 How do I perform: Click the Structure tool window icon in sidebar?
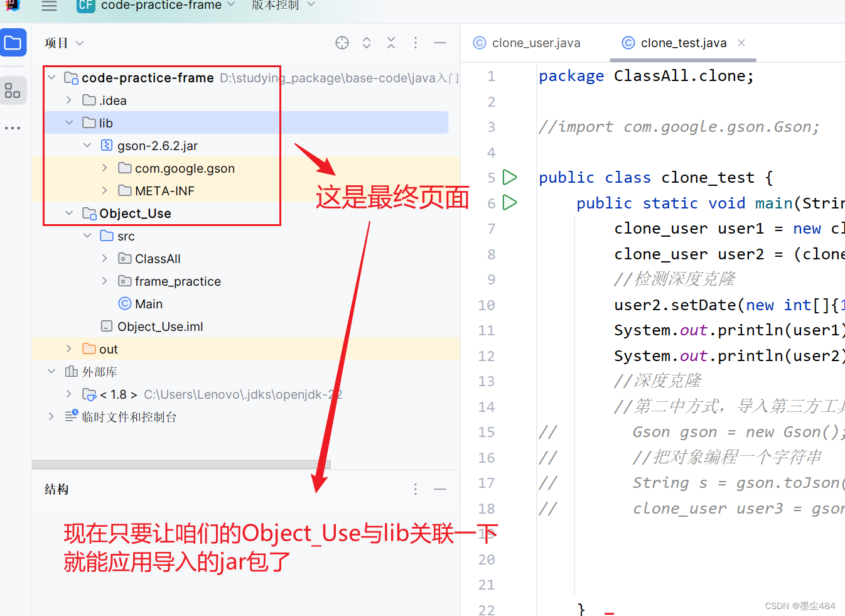coord(13,90)
